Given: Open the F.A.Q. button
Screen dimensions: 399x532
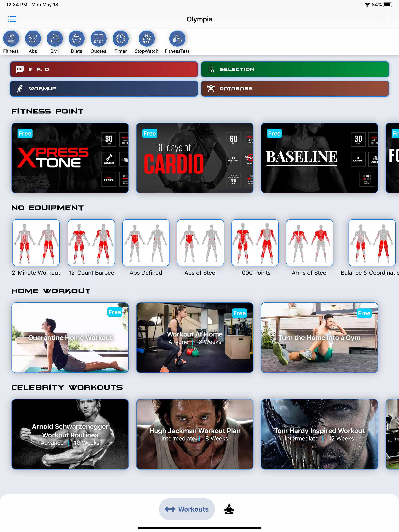Looking at the screenshot, I should click(104, 69).
